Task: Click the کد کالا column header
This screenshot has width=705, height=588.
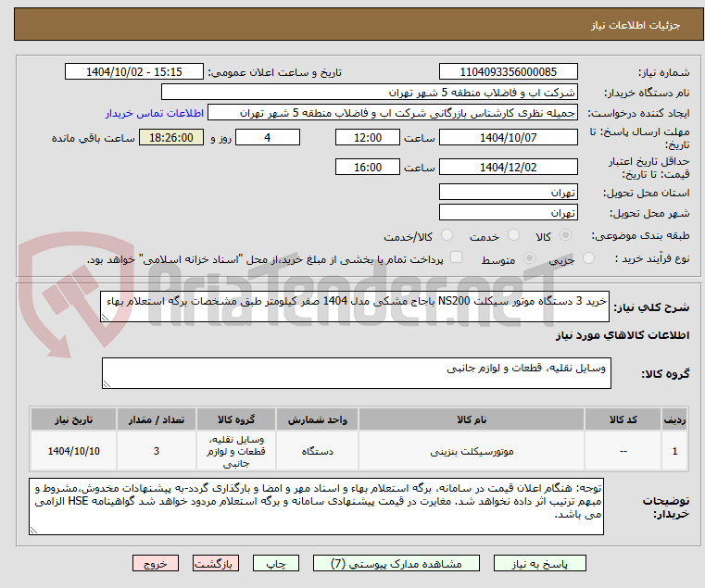Action: coord(623,419)
